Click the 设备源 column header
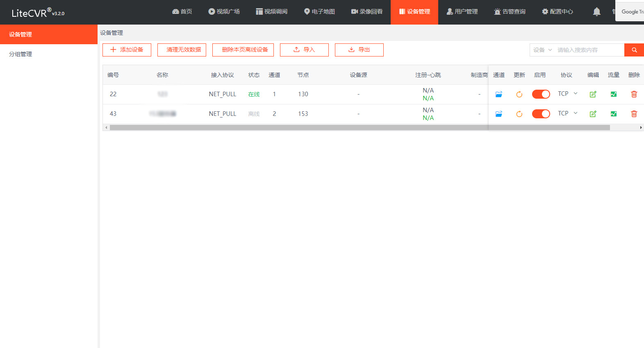 [358, 75]
